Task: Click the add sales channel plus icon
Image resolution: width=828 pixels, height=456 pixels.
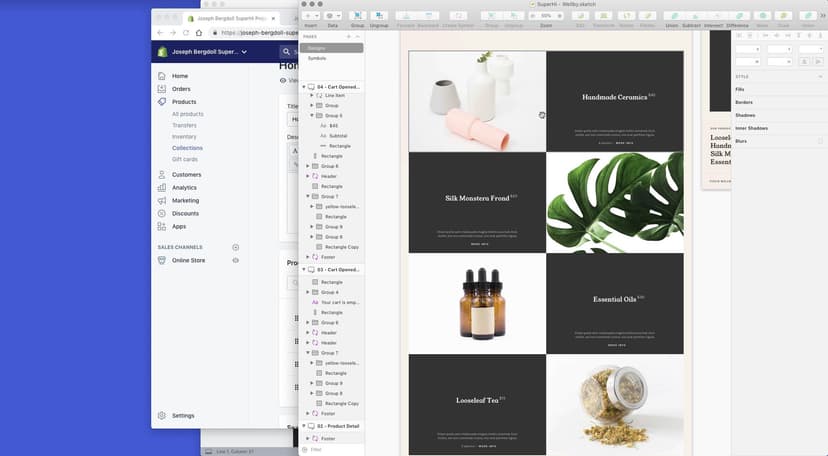Action: click(236, 247)
